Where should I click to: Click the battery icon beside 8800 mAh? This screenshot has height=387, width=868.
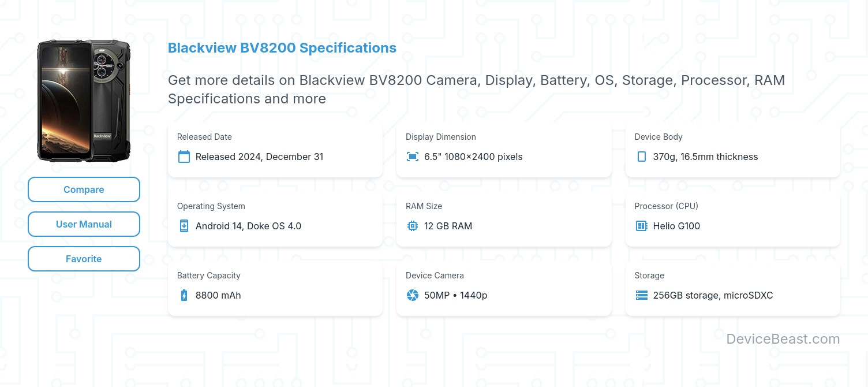tap(184, 295)
